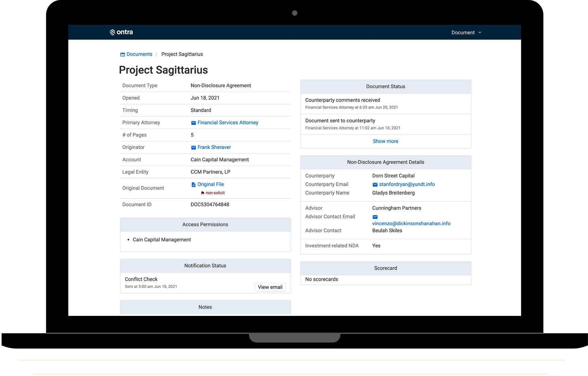Click the Timing value Standard
The width and height of the screenshot is (588, 376).
(200, 110)
